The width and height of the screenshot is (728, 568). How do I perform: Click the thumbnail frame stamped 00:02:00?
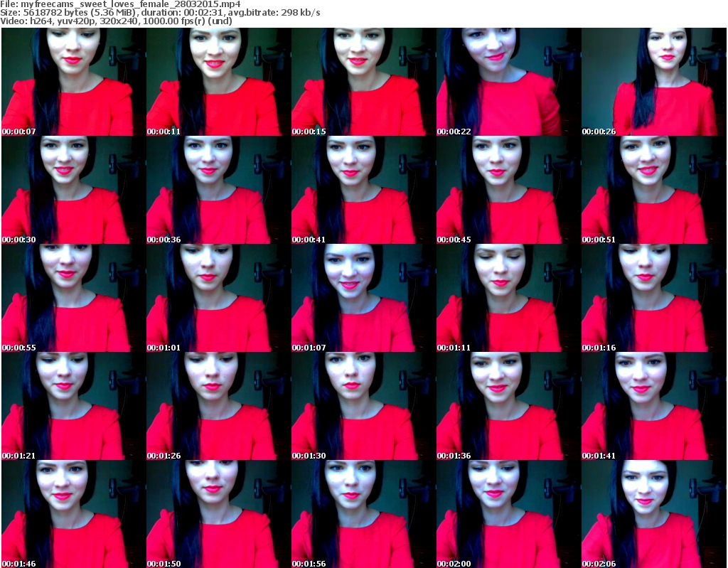click(508, 514)
